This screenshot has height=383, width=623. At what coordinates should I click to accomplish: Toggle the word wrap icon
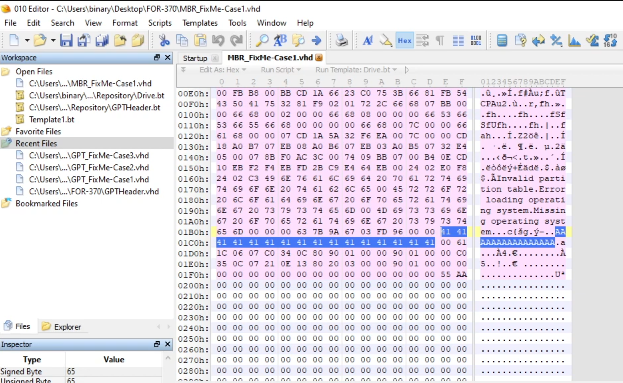(x=422, y=40)
